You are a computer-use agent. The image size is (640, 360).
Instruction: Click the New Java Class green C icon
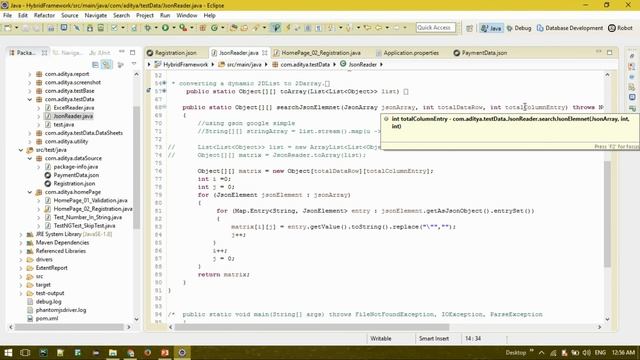tap(214, 28)
